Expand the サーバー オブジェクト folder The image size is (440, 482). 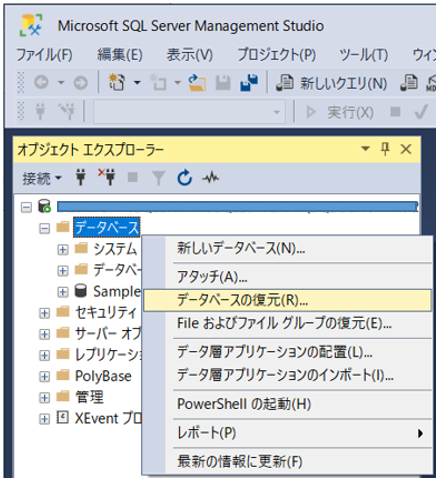pyautogui.click(x=44, y=334)
